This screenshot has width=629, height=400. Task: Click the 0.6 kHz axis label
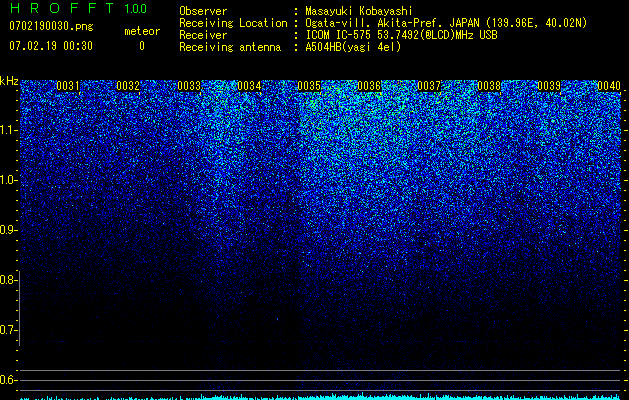(x=8, y=380)
